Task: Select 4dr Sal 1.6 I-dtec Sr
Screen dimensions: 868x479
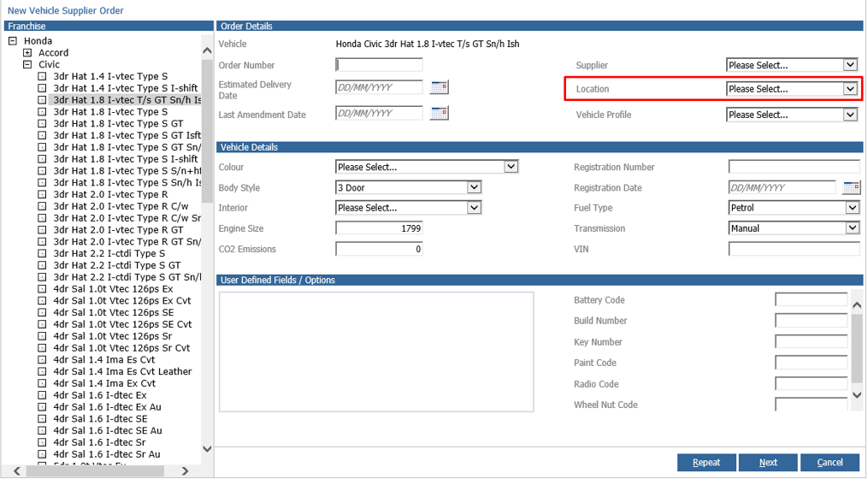Action: [x=99, y=442]
